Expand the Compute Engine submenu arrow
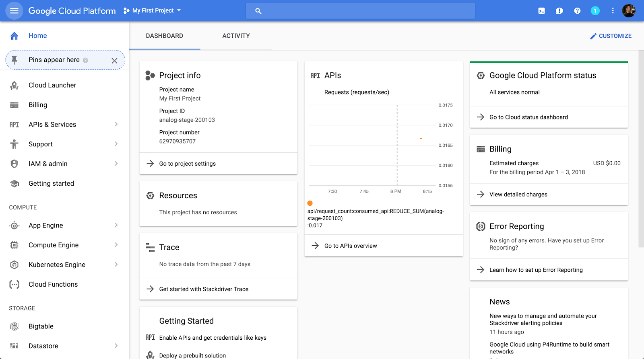644x359 pixels. [116, 245]
